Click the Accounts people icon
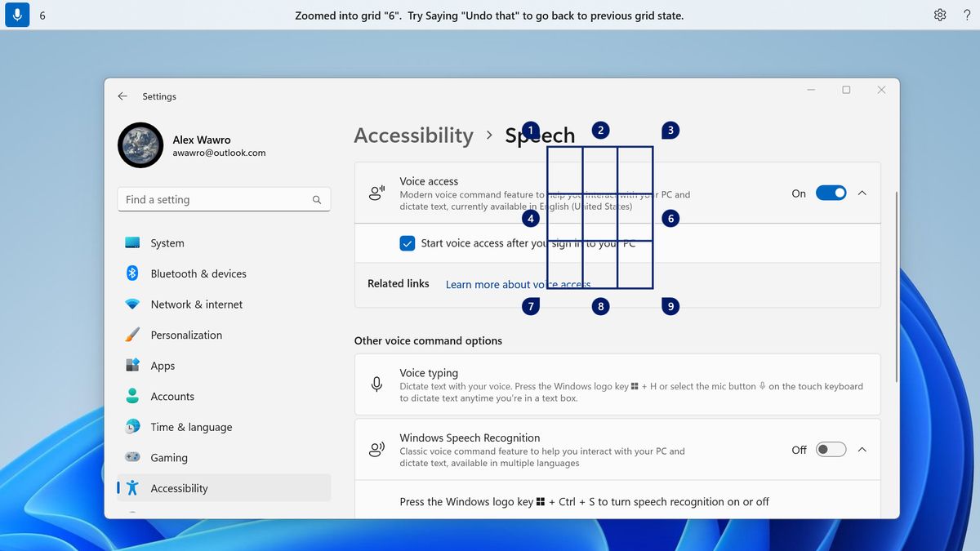Screen dimensions: 980x551 [132, 396]
